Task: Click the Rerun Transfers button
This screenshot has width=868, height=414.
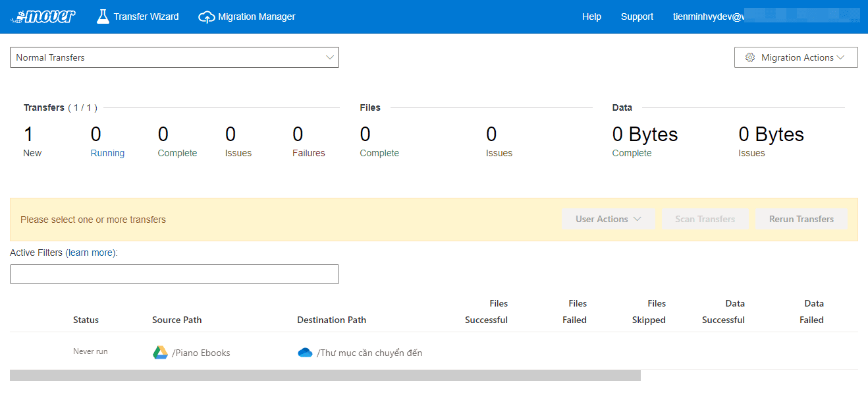Action: pos(801,219)
